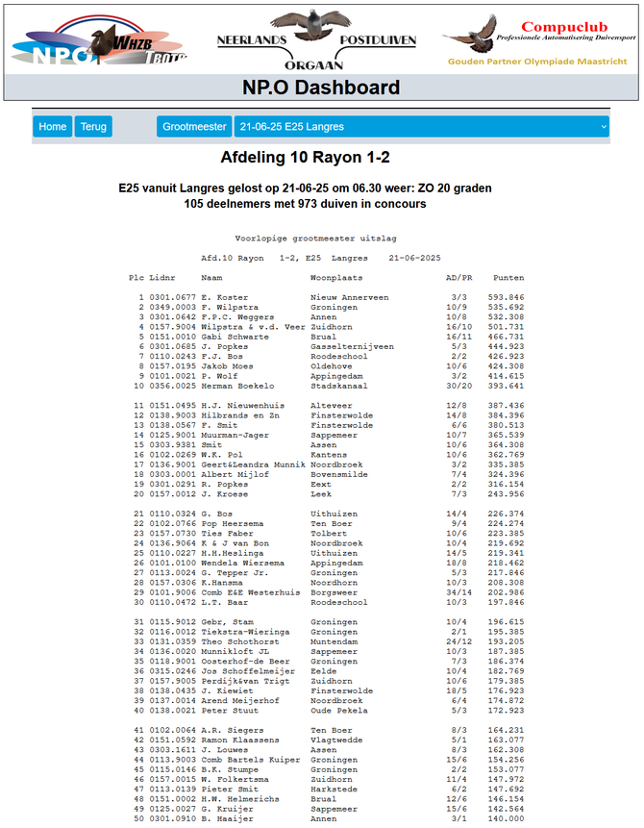Screen dimensions: 644x828
Task: Select Theo Schothorst in row 33
Action: (x=240, y=642)
